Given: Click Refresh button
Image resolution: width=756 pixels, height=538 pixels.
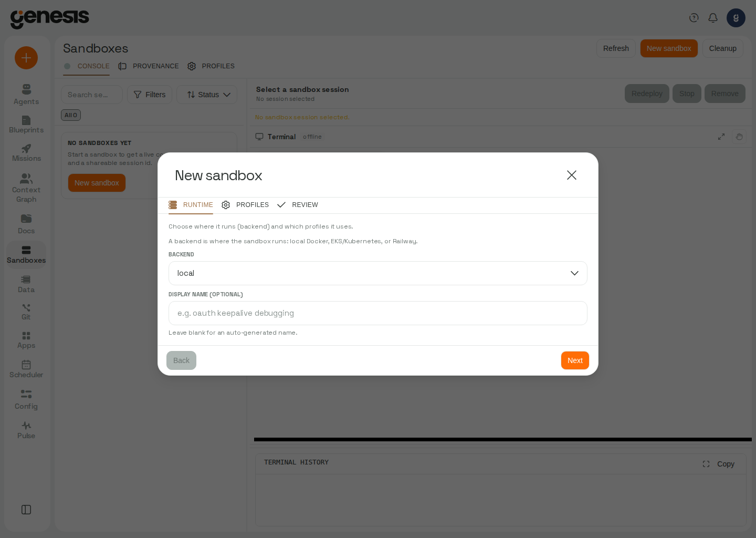Looking at the screenshot, I should [616, 48].
